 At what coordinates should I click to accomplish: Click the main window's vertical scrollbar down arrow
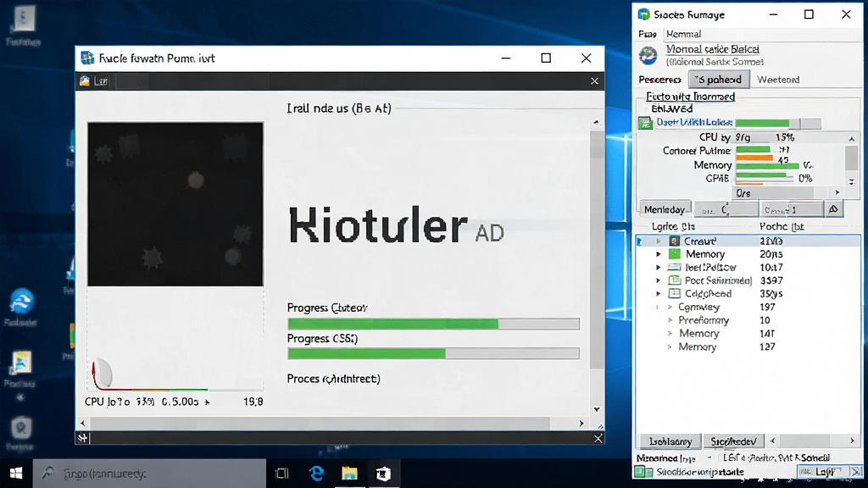pyautogui.click(x=596, y=409)
